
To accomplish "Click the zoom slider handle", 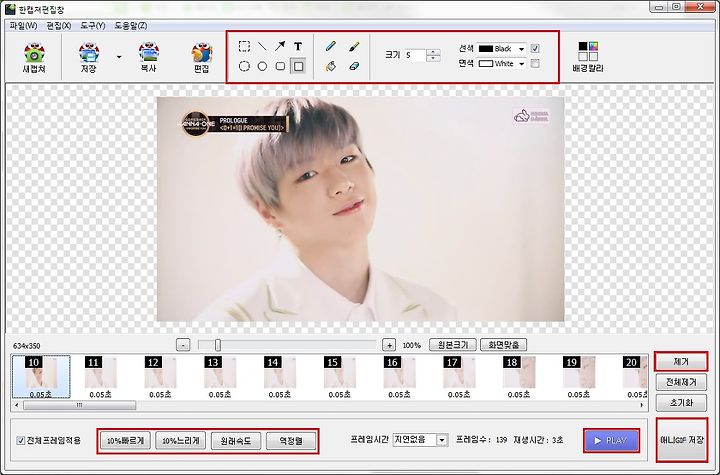I will coord(218,345).
